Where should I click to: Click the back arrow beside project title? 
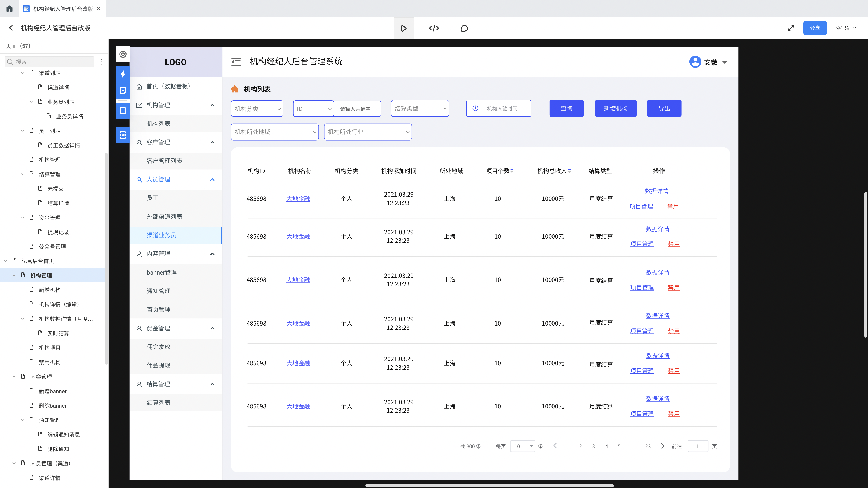tap(11, 28)
